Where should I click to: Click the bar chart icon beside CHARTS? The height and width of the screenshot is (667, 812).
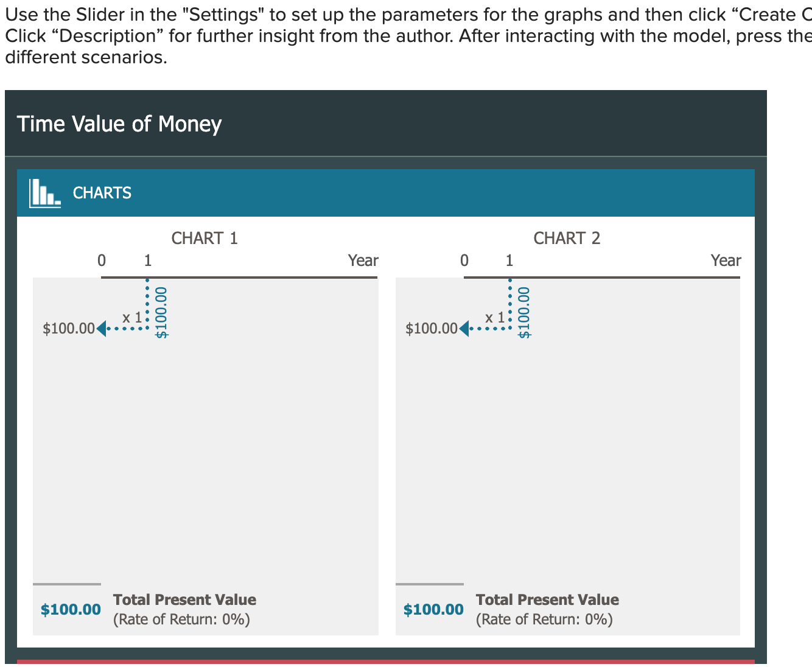tap(44, 192)
